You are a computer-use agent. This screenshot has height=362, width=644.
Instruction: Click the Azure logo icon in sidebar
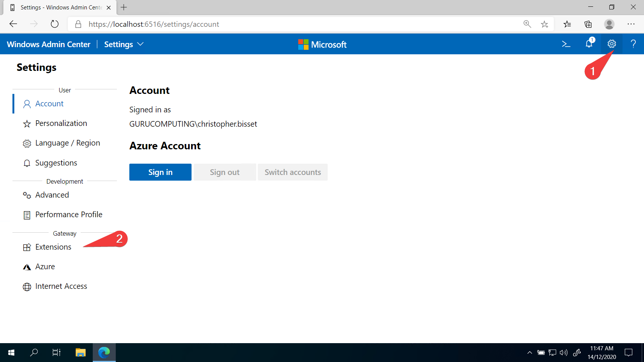27,267
